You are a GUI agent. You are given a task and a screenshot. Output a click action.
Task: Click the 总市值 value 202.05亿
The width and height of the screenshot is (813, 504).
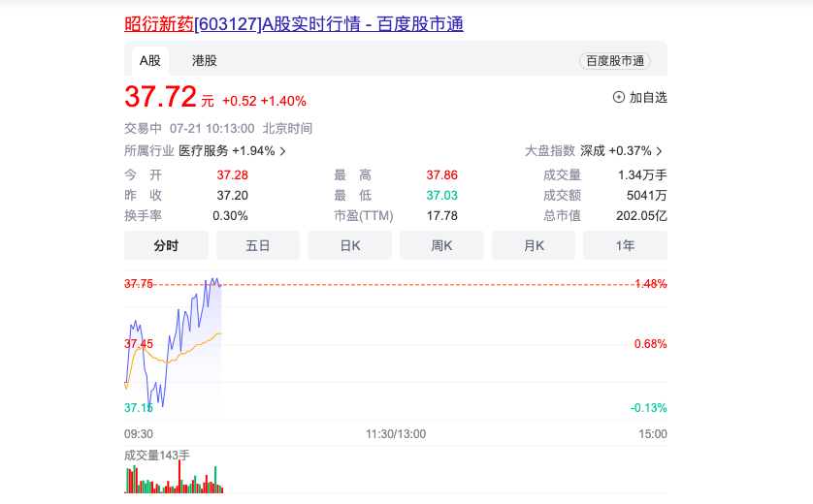coord(641,215)
